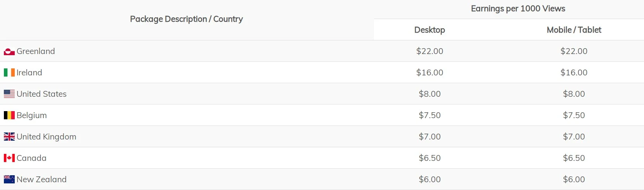Click Greenland mobile rate $22.00
644x190 pixels.
pyautogui.click(x=574, y=51)
